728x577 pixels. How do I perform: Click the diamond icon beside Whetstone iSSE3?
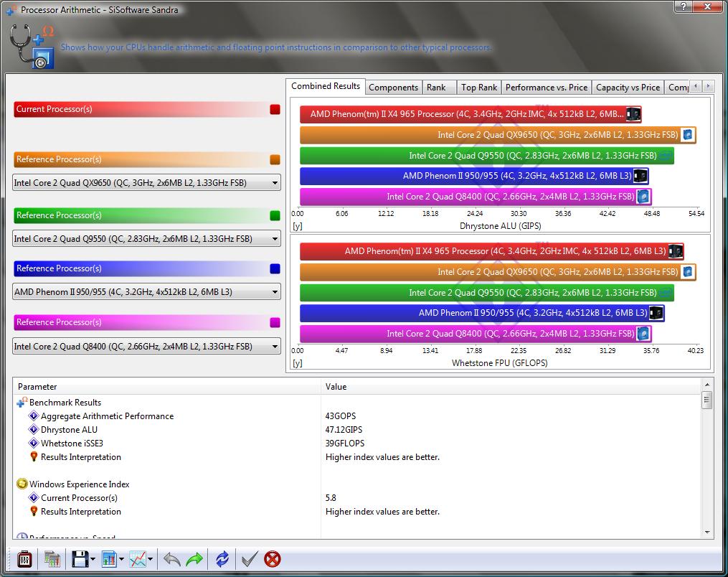[34, 444]
